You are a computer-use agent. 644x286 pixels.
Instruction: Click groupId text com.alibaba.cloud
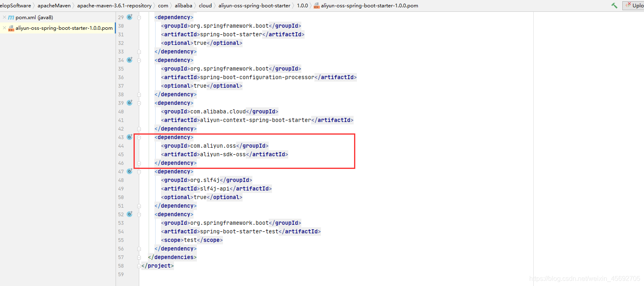(218, 111)
